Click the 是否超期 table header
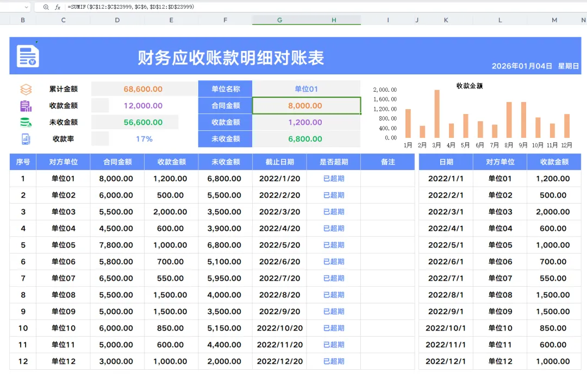Viewport: 587px width, 392px height. (x=334, y=162)
